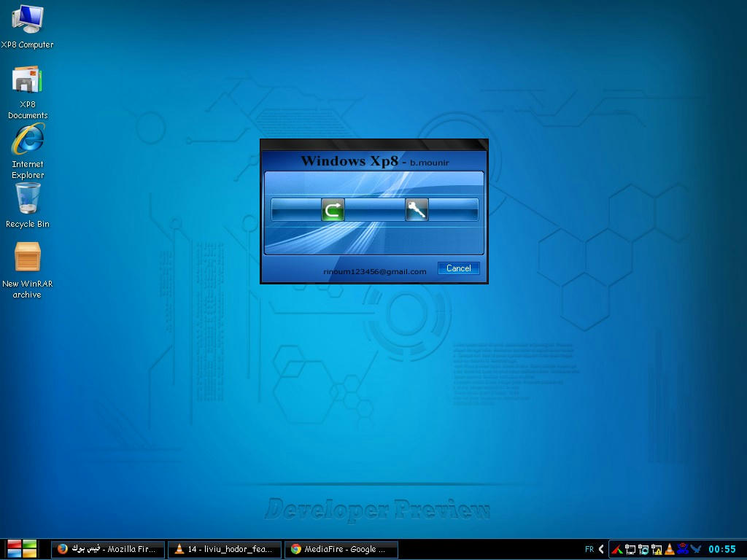747x560 pixels.
Task: Click the rinoum123456@gmail.com email text
Action: point(374,271)
